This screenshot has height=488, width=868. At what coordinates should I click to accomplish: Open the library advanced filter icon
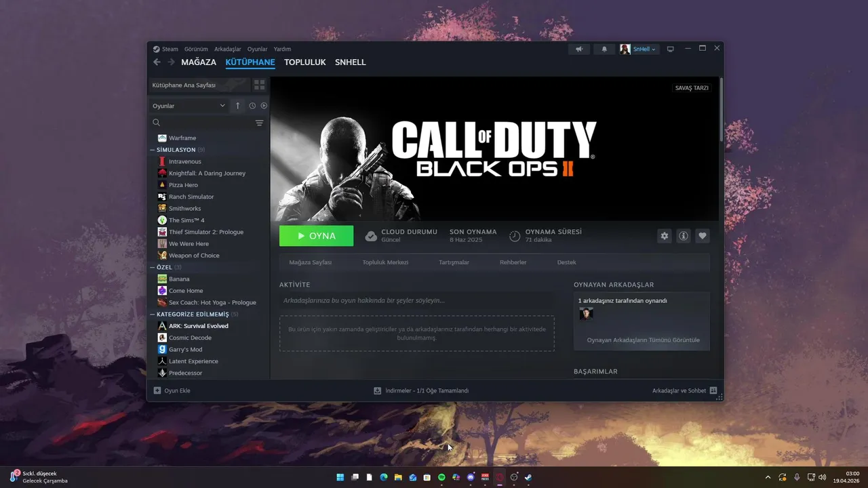pos(259,123)
